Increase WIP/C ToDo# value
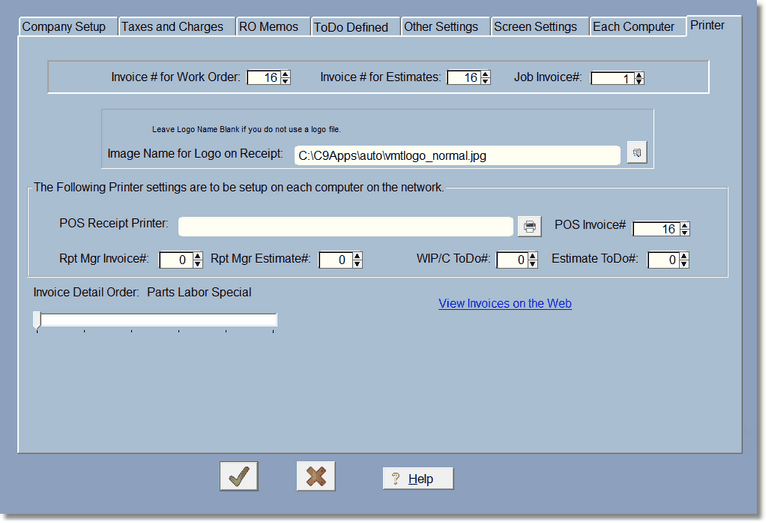766x523 pixels. (533, 256)
